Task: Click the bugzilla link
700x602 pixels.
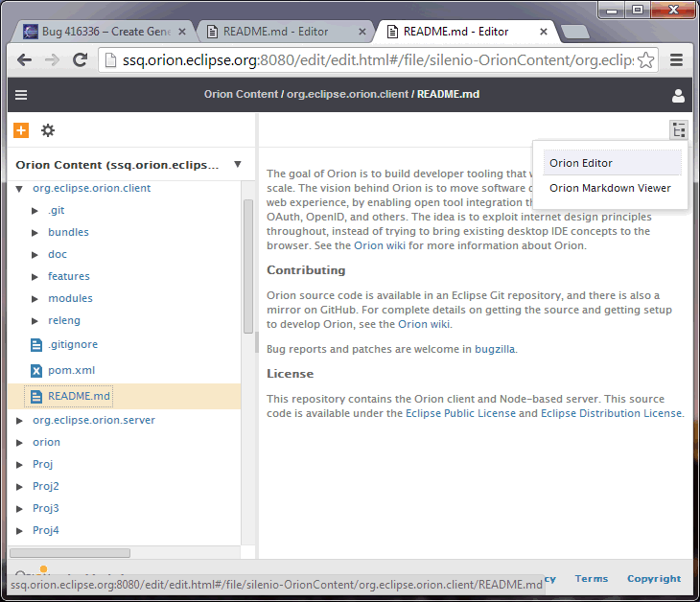Action: (x=495, y=349)
